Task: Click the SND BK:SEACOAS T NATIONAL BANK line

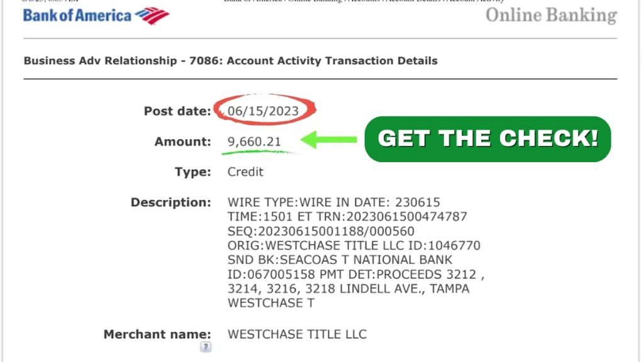Action: (340, 260)
